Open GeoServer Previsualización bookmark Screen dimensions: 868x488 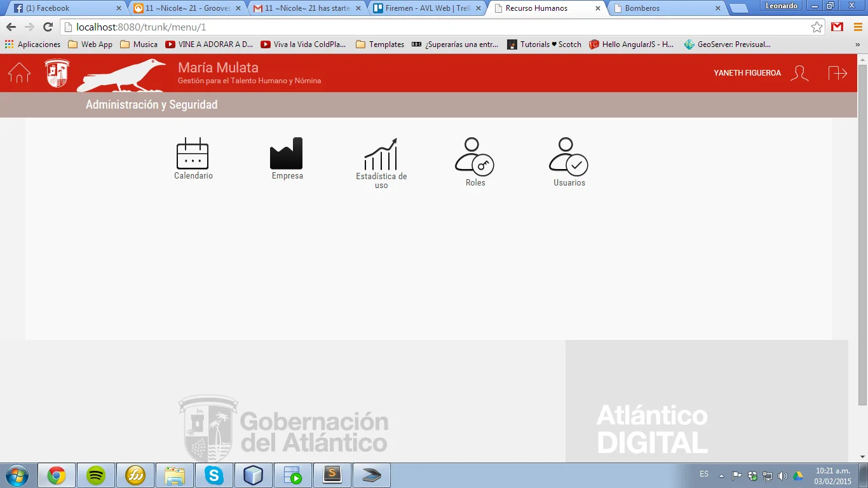[x=728, y=44]
